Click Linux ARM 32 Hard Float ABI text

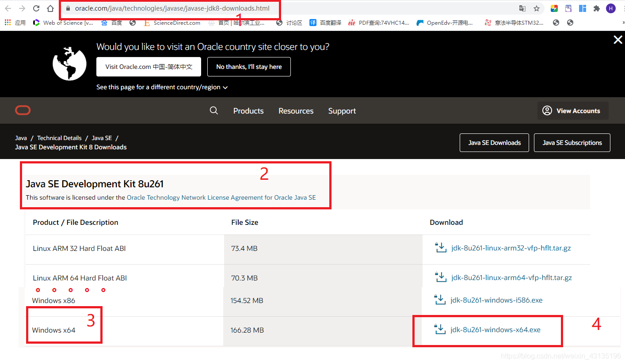(x=79, y=248)
